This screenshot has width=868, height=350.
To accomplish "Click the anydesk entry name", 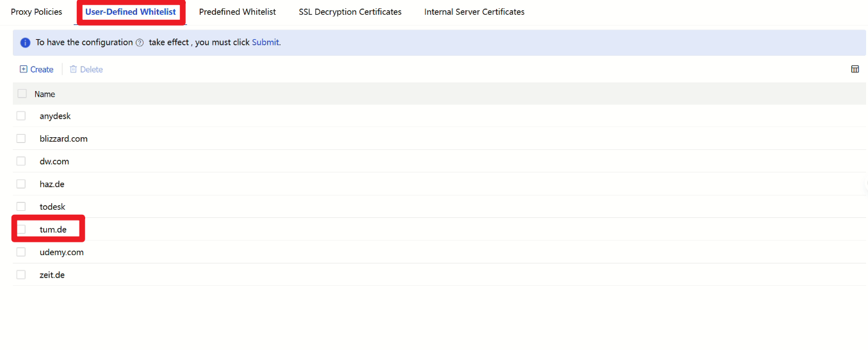I will (x=55, y=116).
